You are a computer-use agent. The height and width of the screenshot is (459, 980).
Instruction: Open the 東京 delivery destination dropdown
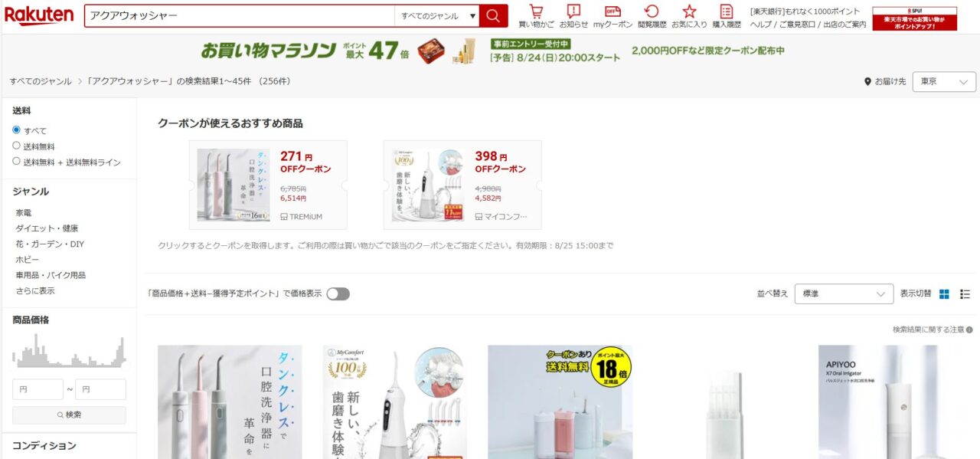pyautogui.click(x=944, y=82)
